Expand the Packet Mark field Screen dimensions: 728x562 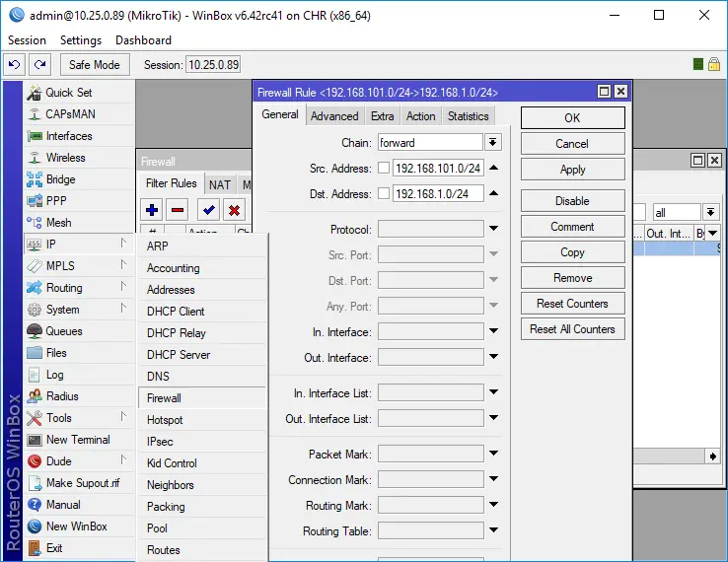(493, 453)
